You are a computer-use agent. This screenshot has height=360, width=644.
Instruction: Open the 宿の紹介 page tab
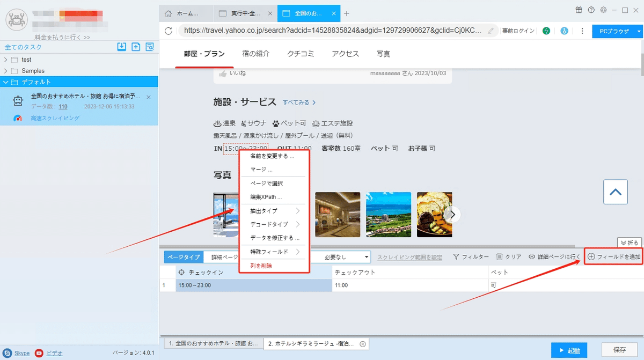[255, 54]
